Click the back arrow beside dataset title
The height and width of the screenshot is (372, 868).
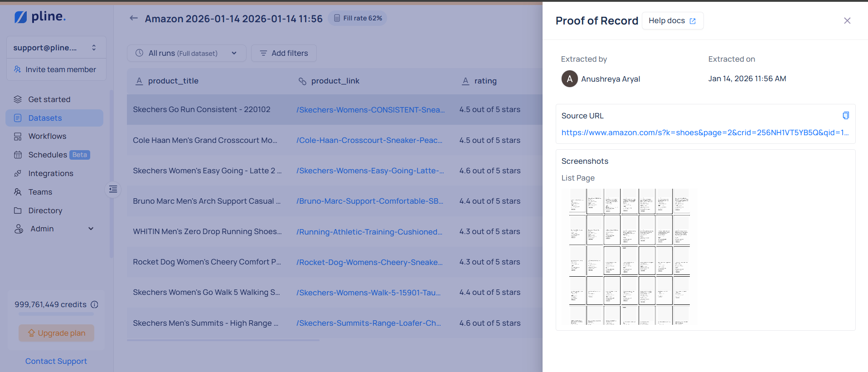click(133, 18)
